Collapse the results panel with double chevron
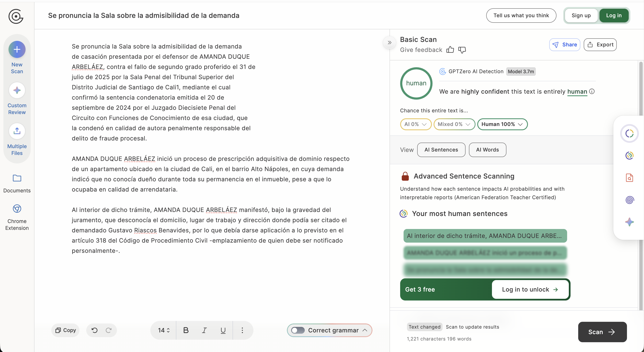Image resolution: width=644 pixels, height=352 pixels. (389, 43)
